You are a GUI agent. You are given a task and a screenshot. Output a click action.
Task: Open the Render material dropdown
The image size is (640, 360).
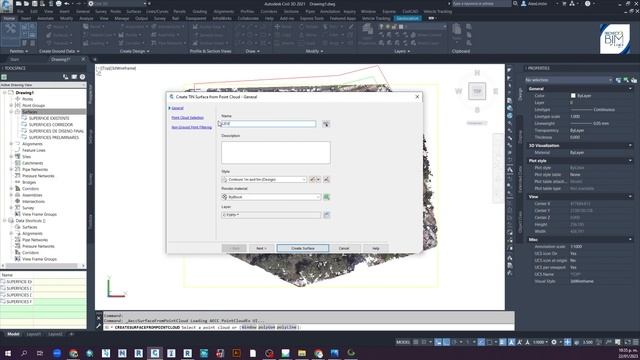[271, 197]
